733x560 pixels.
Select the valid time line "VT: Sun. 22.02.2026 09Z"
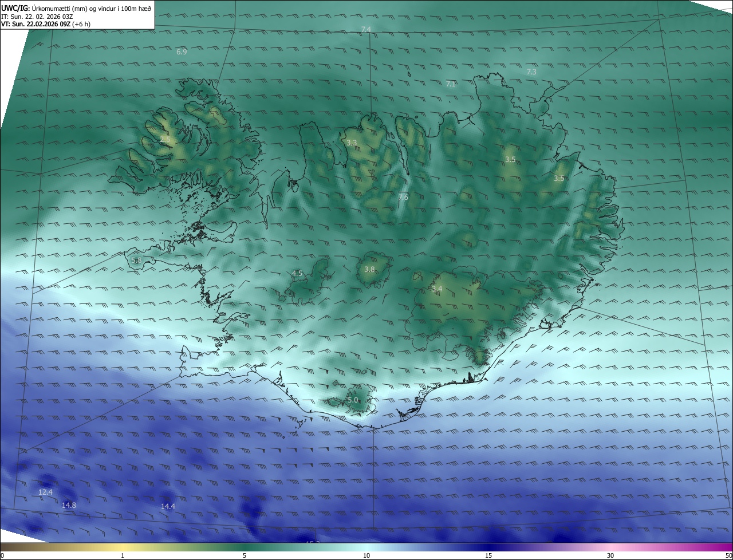tap(36, 24)
